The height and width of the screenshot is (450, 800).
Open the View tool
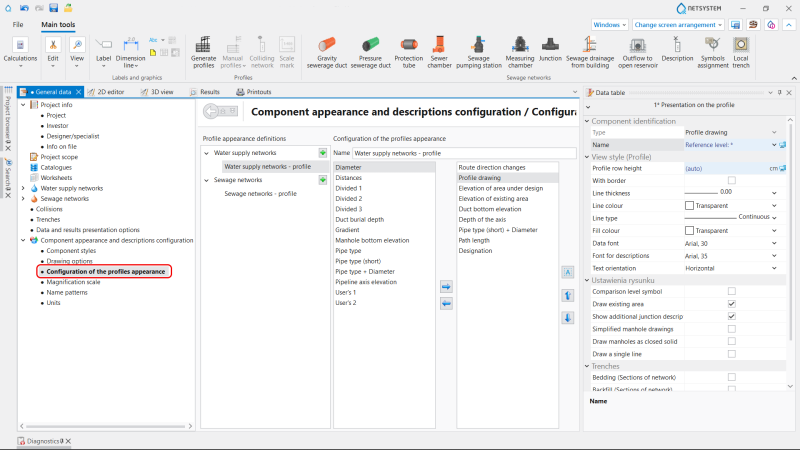coord(77,52)
